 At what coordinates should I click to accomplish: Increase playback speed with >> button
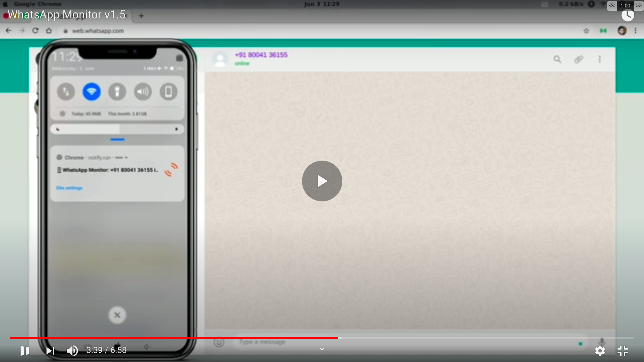pyautogui.click(x=639, y=6)
